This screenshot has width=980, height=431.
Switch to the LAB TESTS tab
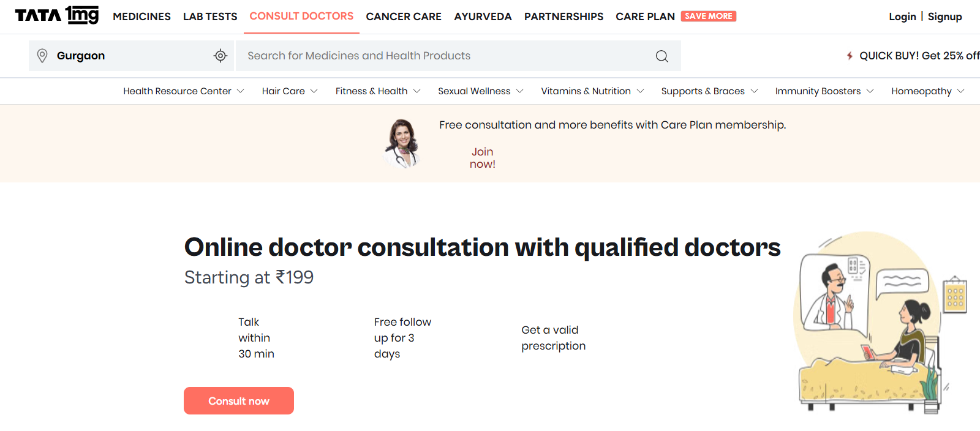[x=210, y=17]
